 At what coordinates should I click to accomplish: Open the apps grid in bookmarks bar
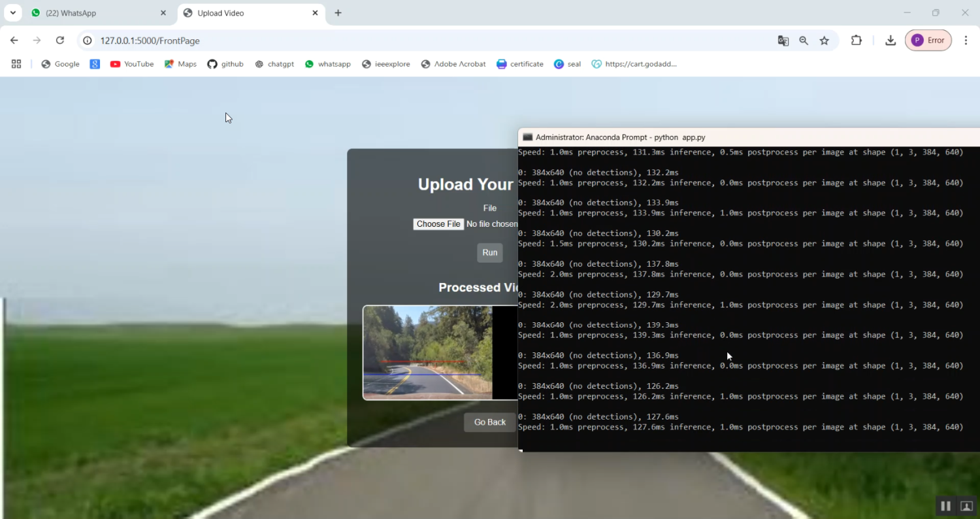point(16,64)
